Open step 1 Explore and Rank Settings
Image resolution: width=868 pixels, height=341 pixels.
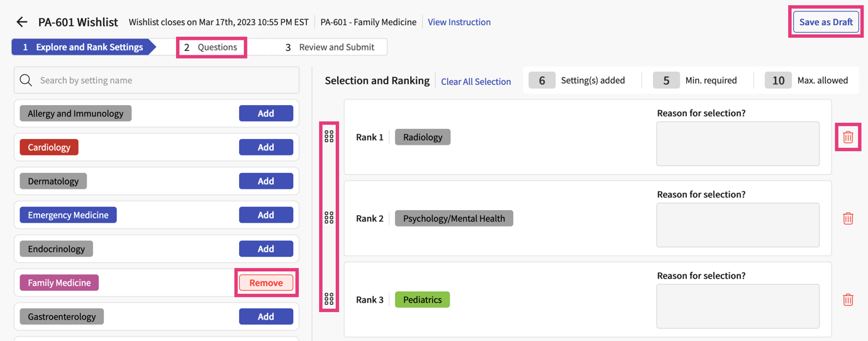pyautogui.click(x=84, y=47)
